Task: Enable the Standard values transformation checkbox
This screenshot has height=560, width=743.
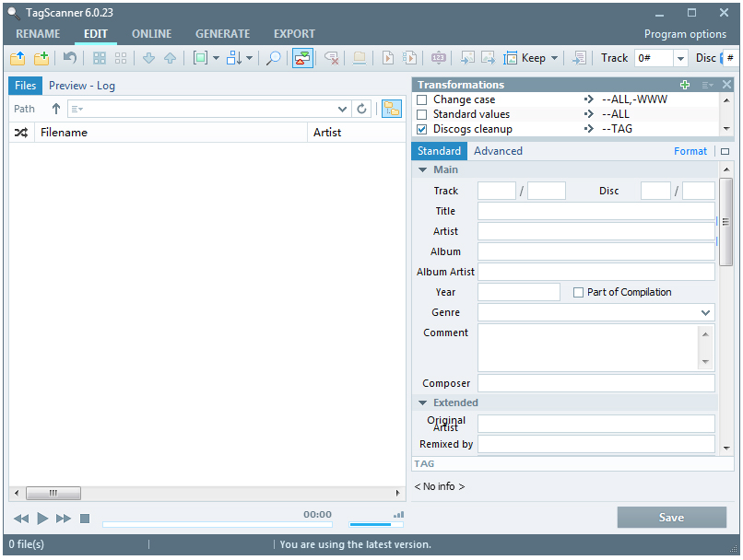Action: coord(421,114)
